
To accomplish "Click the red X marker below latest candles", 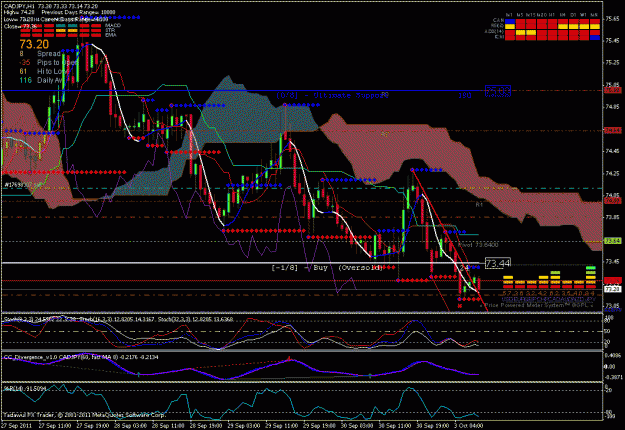I will pyautogui.click(x=460, y=306).
